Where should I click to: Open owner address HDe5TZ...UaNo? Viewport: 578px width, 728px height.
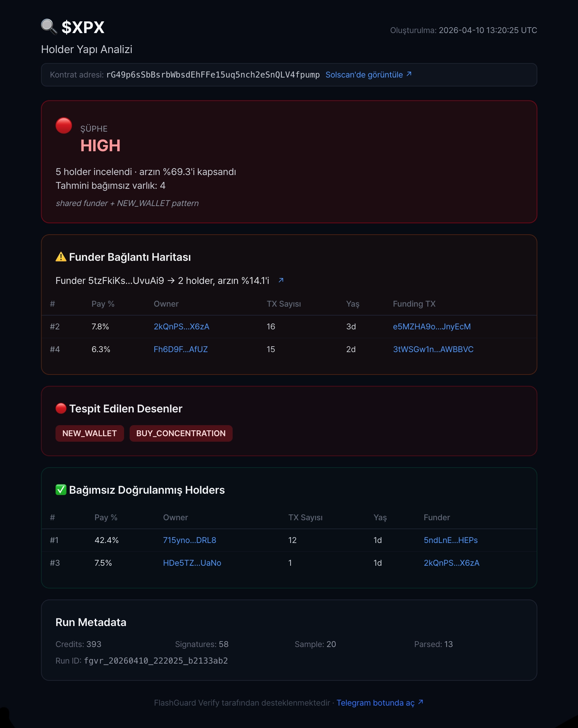[x=192, y=563]
